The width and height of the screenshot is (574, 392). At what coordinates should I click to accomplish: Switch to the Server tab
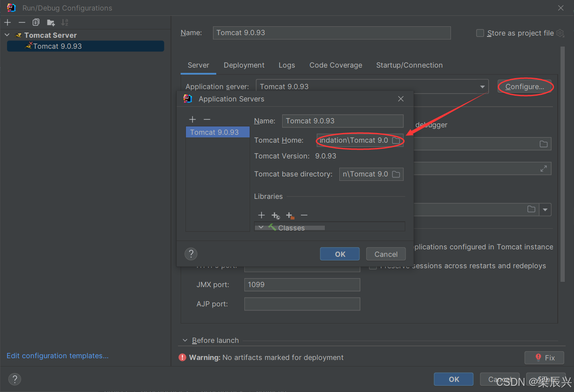(198, 65)
